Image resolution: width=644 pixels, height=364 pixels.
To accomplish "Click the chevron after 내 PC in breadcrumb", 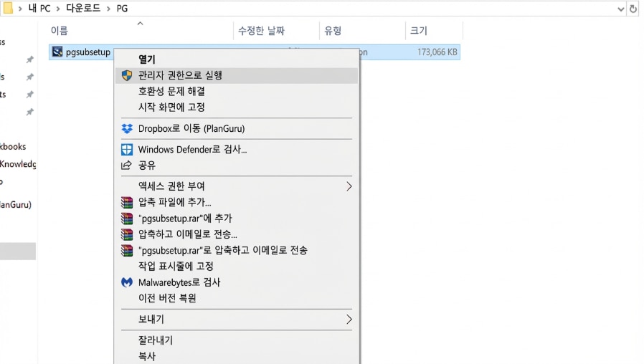I will 58,9.
